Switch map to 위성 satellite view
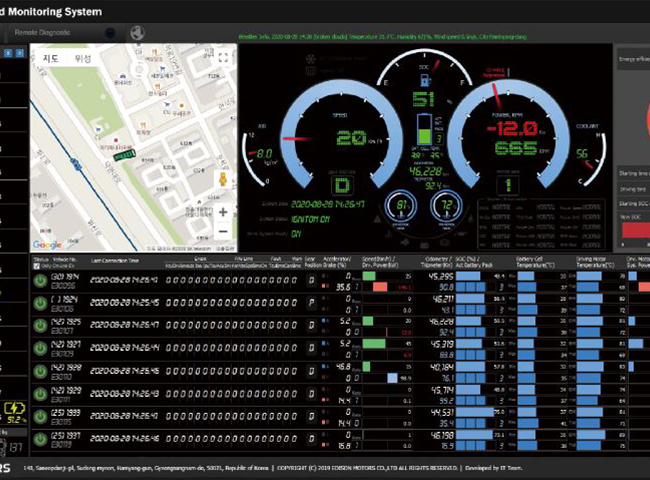 coord(83,58)
